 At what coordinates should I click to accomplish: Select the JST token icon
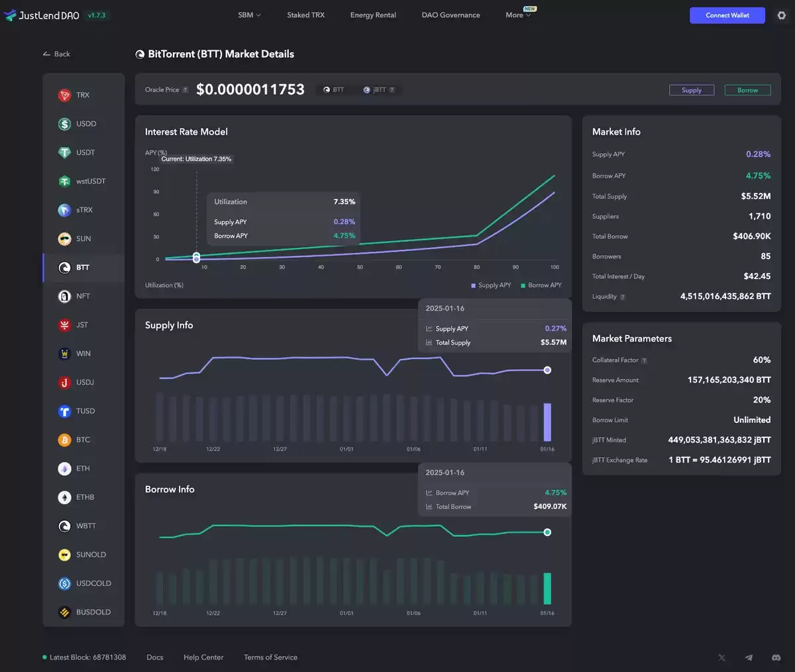(x=64, y=325)
